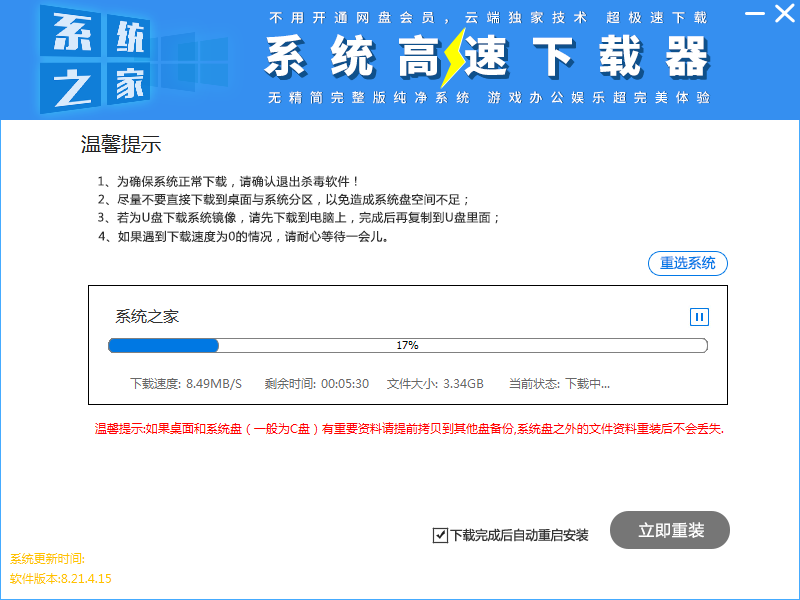Click the 剩余时间: 00:05:30 text
This screenshot has width=800, height=600.
[x=316, y=384]
